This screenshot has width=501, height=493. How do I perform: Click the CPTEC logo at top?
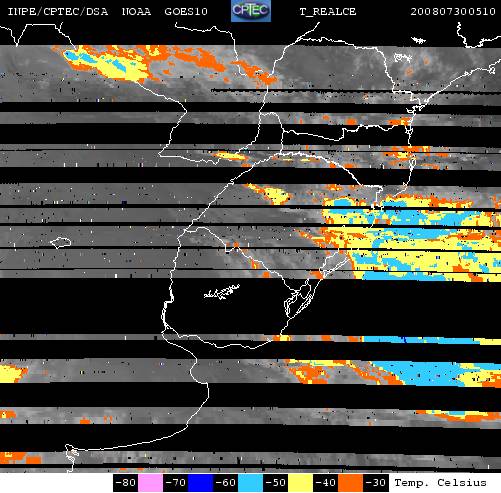(x=251, y=11)
